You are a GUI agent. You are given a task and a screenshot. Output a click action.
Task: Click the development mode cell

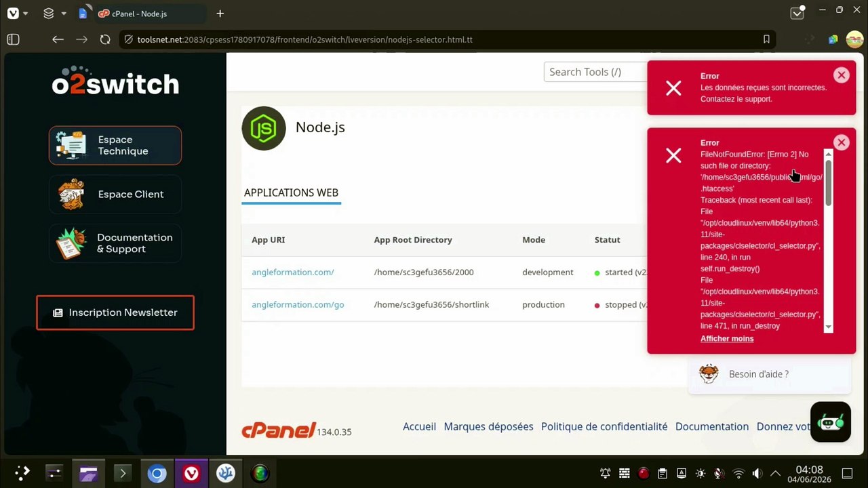548,272
